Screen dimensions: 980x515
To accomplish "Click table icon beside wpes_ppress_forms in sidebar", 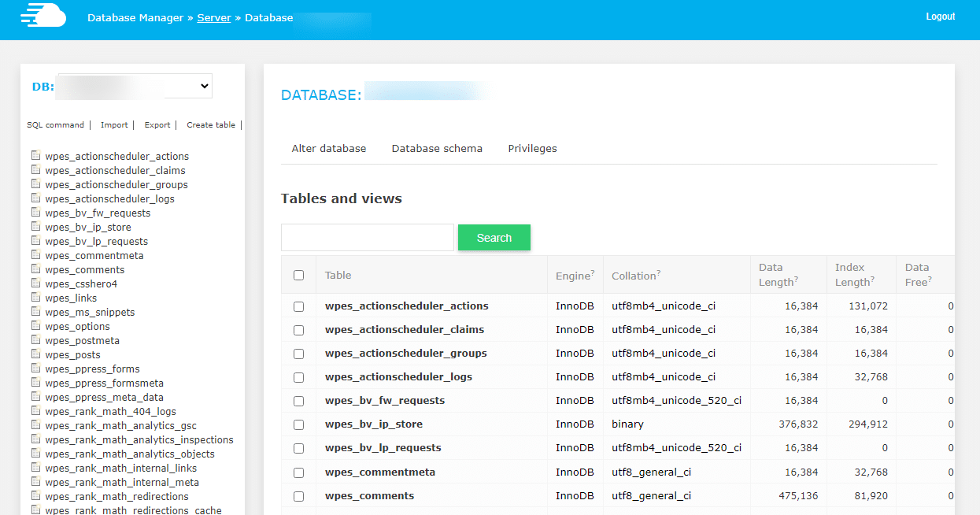I will (35, 369).
